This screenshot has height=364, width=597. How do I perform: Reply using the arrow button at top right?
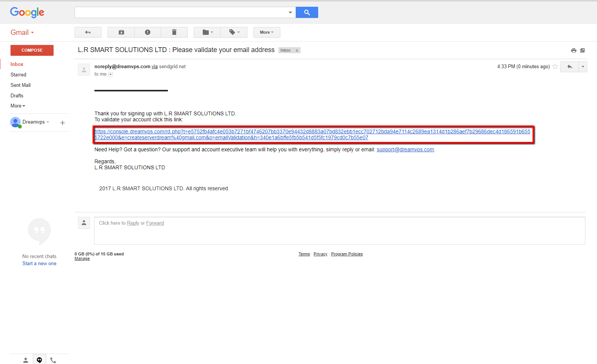click(570, 67)
